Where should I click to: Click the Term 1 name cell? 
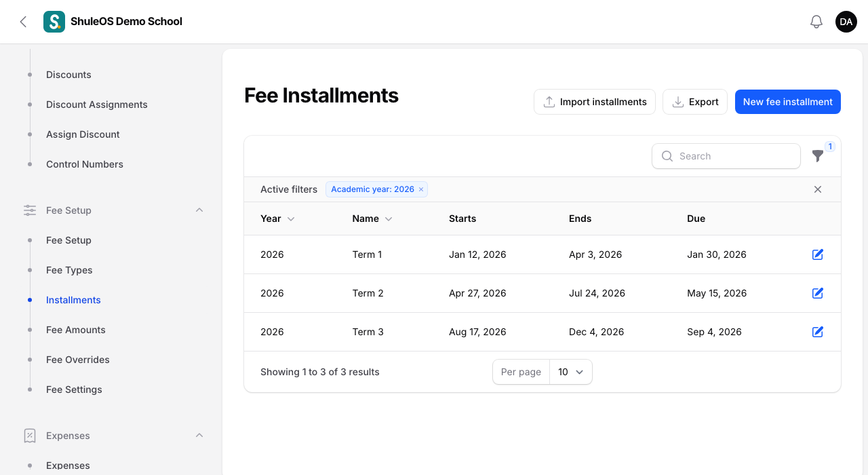pos(367,254)
